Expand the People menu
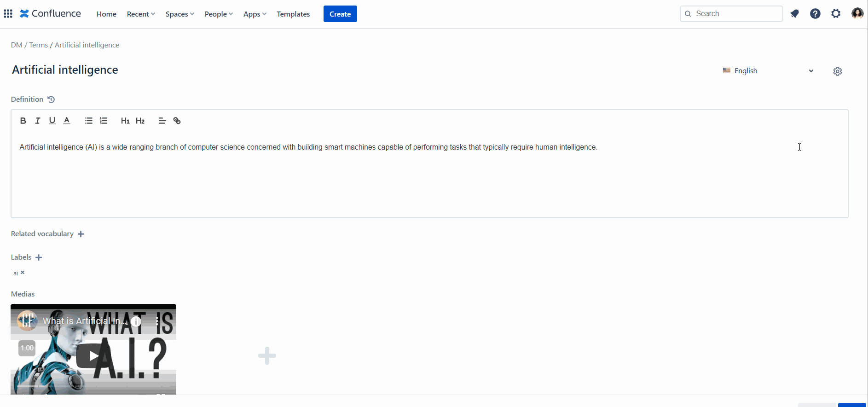 click(x=219, y=14)
